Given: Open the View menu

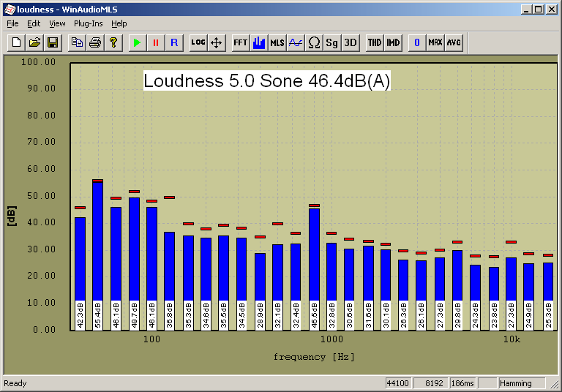Looking at the screenshot, I should point(57,23).
